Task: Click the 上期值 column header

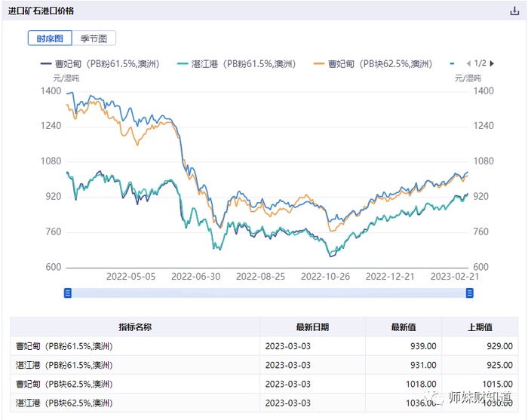Action: tap(480, 327)
